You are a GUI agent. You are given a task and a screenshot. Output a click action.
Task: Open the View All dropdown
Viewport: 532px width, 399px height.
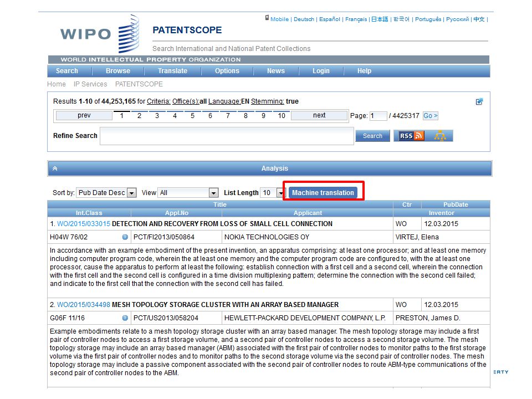pyautogui.click(x=188, y=193)
